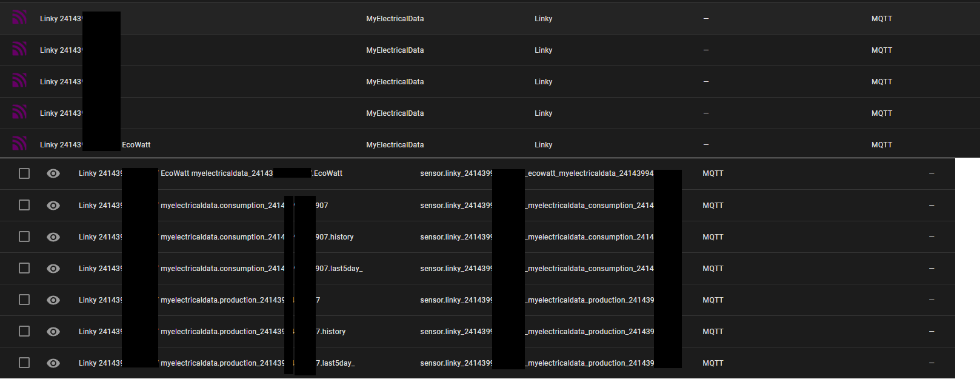Select the checkbox of the consumption entity ending in 907
Image resolution: width=980 pixels, height=379 pixels.
(24, 206)
